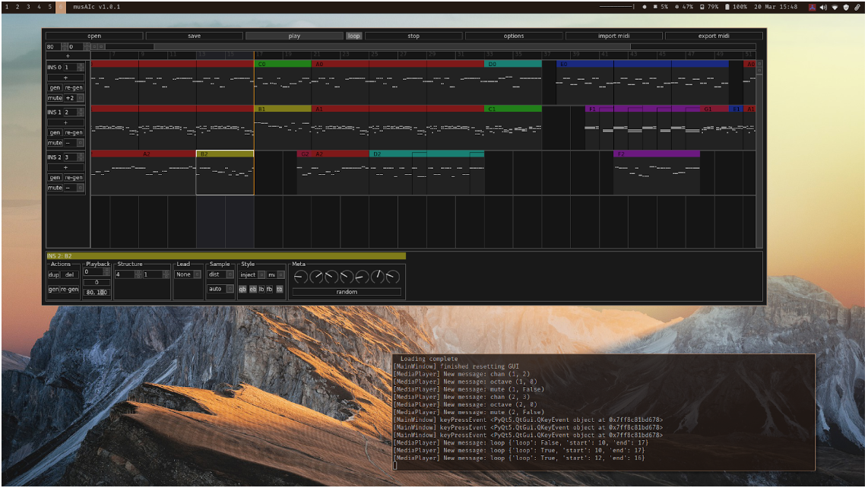Click the paperclip icon in top bar

click(x=857, y=7)
